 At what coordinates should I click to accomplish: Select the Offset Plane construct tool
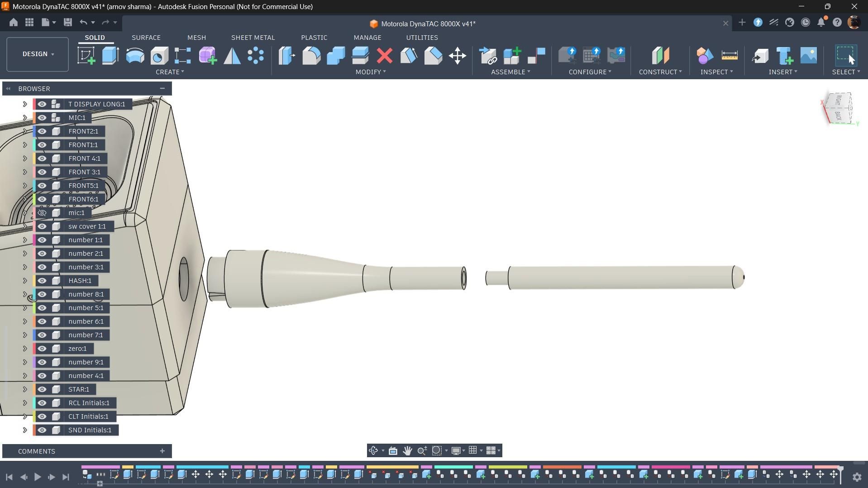(x=660, y=56)
